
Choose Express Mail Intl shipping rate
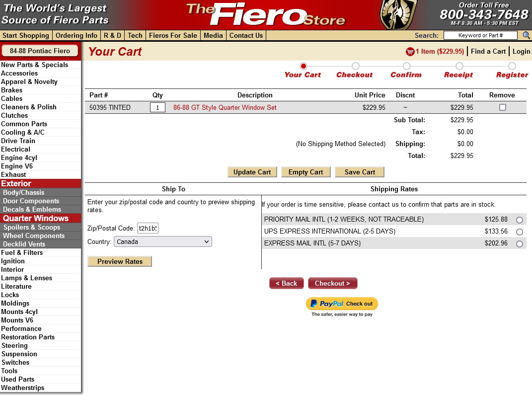point(520,244)
